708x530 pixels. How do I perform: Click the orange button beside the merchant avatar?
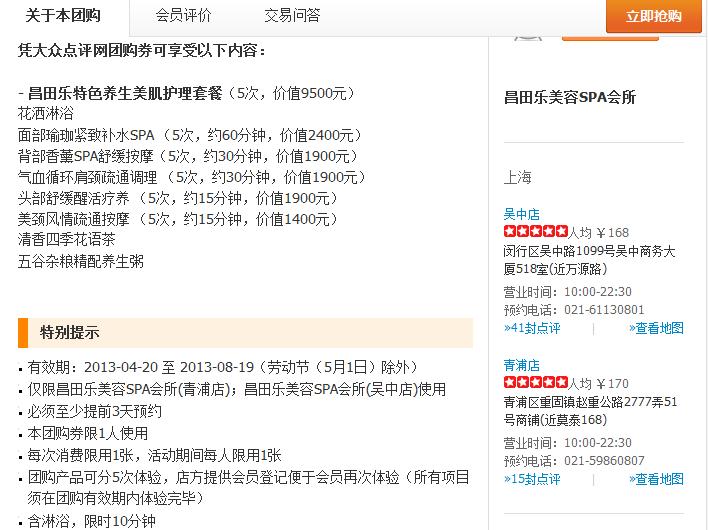point(610,35)
